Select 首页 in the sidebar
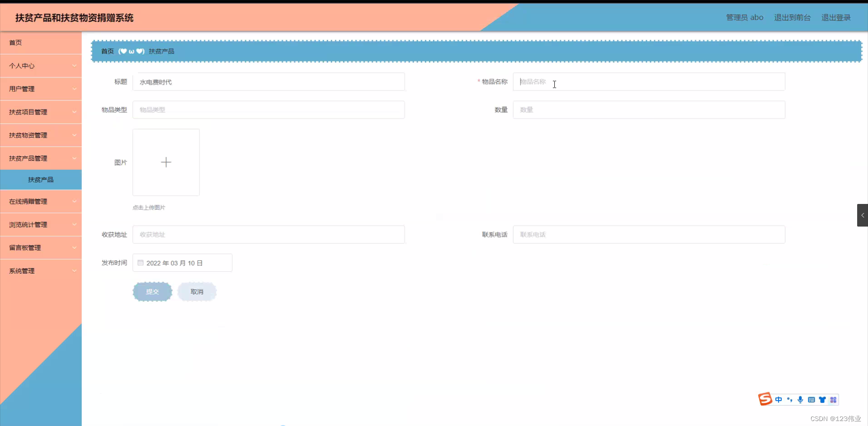 click(15, 43)
